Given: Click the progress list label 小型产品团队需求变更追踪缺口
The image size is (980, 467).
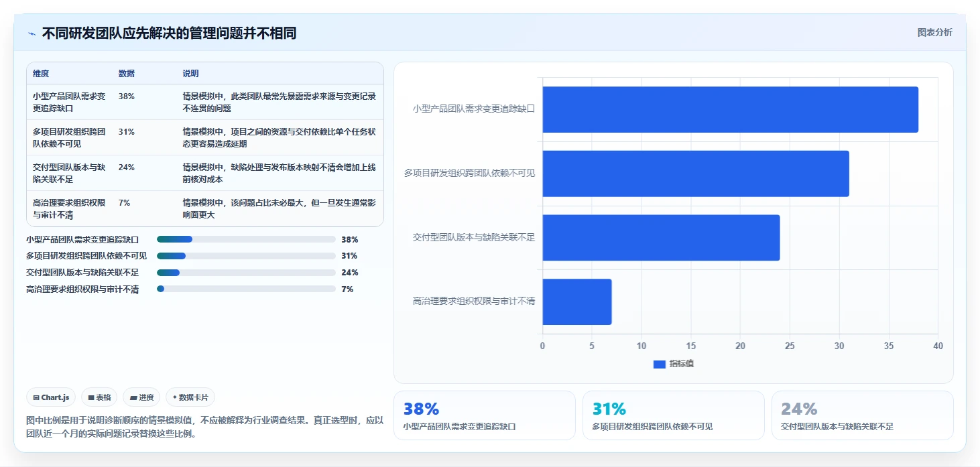Looking at the screenshot, I should point(82,239).
